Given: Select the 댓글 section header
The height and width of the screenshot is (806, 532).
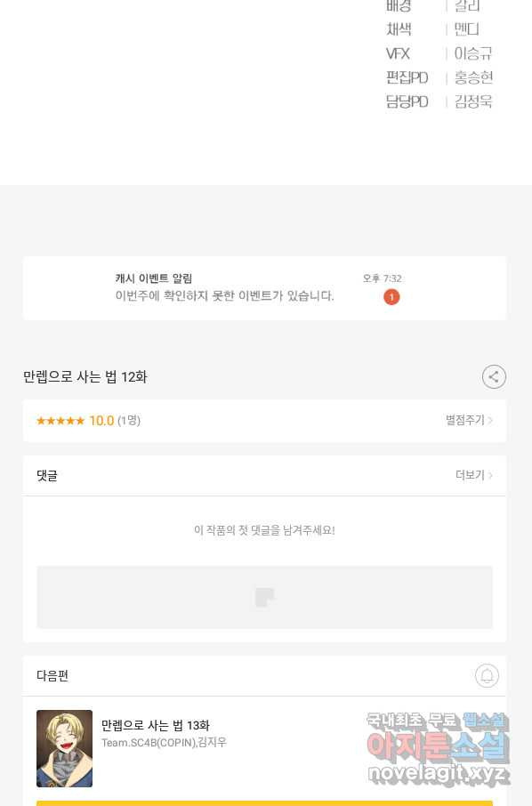Looking at the screenshot, I should pyautogui.click(x=47, y=475).
